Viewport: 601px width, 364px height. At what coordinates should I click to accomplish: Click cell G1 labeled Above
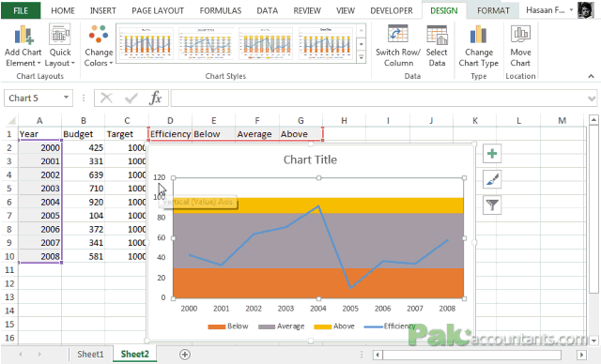[300, 134]
